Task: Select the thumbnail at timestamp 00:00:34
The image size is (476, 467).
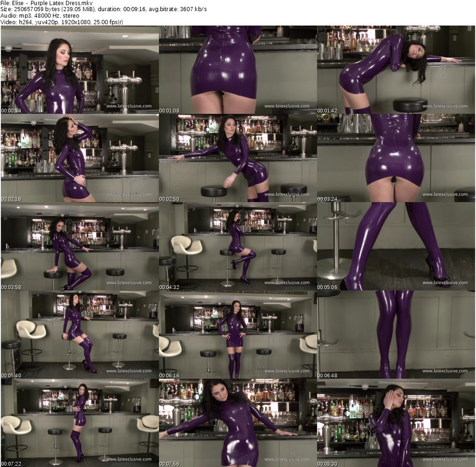Action: pyautogui.click(x=79, y=70)
